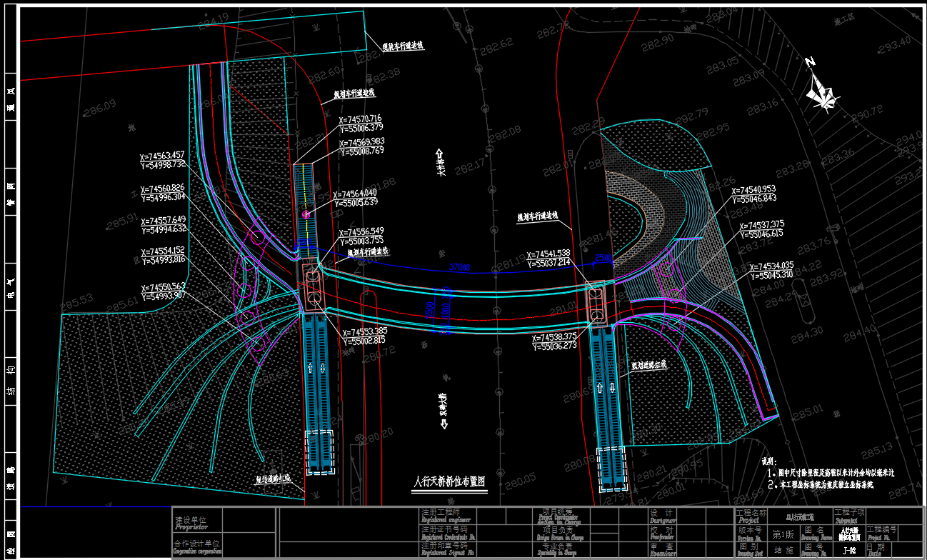Click the 现状车行道边线 leader label
Viewport: 927px width, 560px height.
[403, 45]
